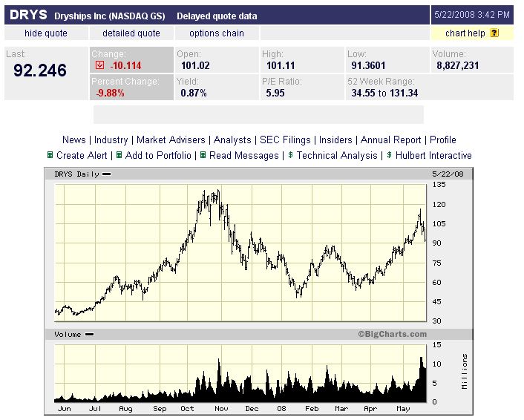Viewport: 524px width, 420px height.
Task: Open Technical Analysis
Action: (337, 155)
